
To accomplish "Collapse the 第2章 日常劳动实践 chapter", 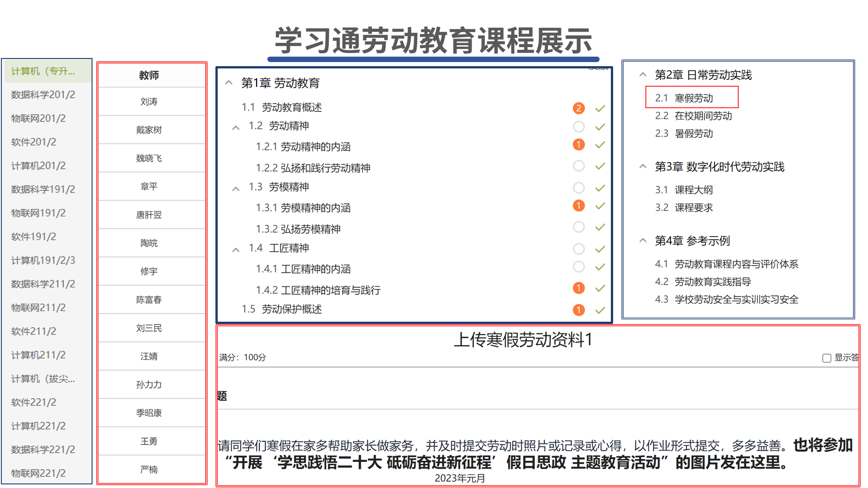I will (643, 75).
